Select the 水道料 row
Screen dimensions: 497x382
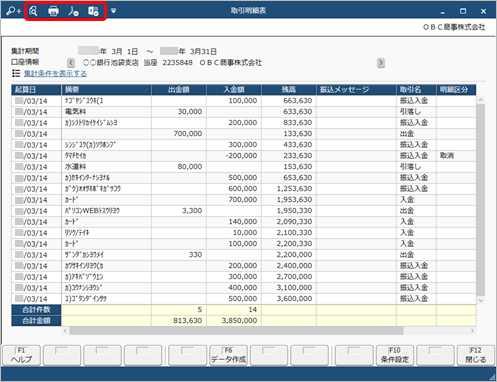click(x=244, y=167)
